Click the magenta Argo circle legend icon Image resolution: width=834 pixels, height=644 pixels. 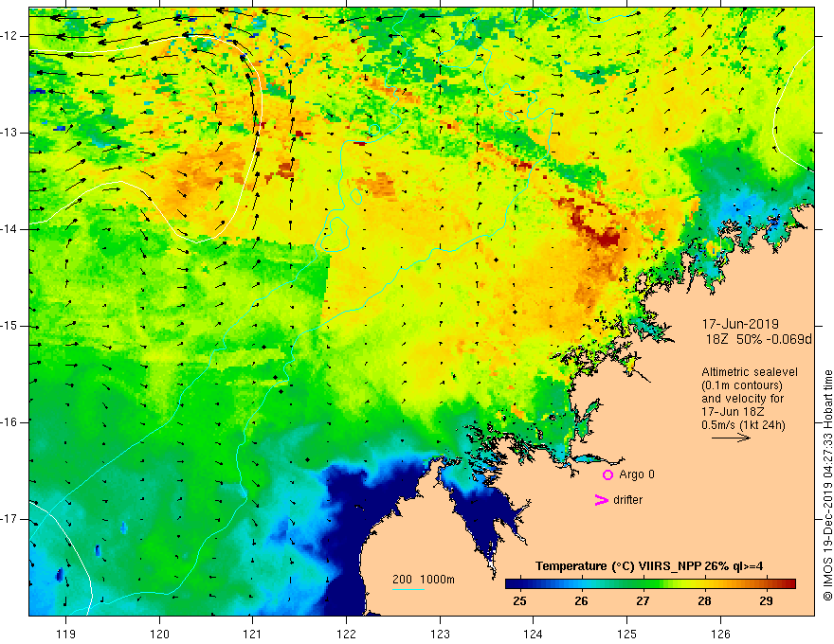607,475
